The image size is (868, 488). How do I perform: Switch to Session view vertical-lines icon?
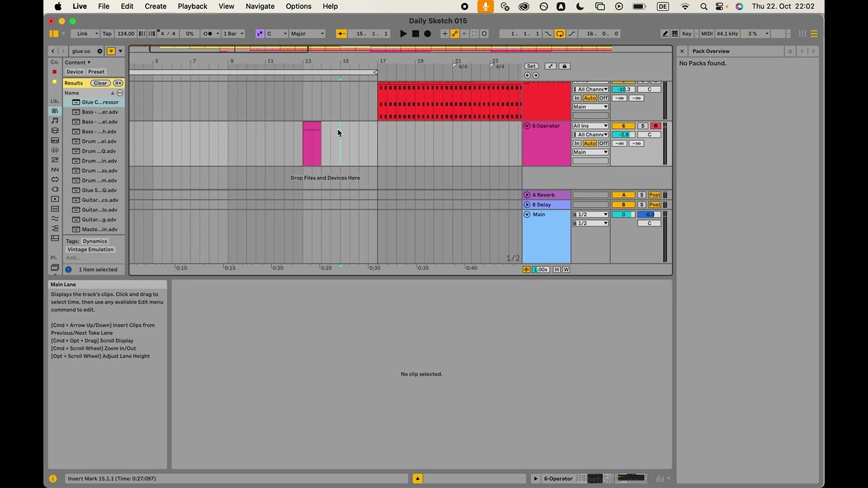pos(804,33)
